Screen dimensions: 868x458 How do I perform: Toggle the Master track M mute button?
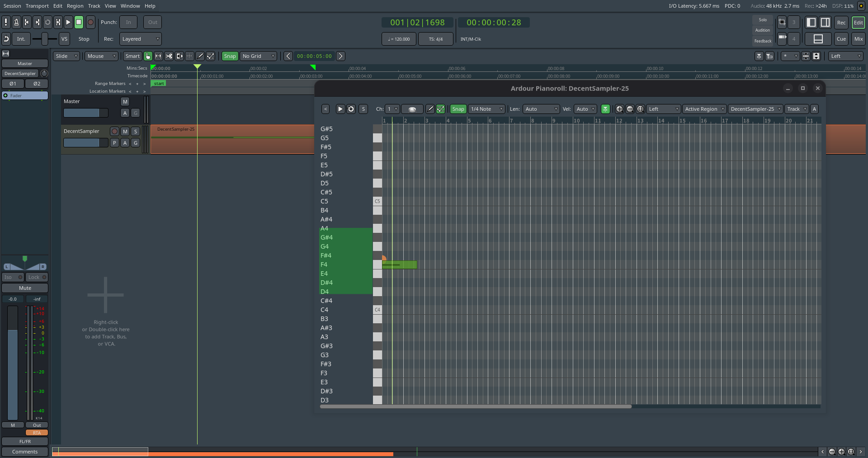click(125, 102)
